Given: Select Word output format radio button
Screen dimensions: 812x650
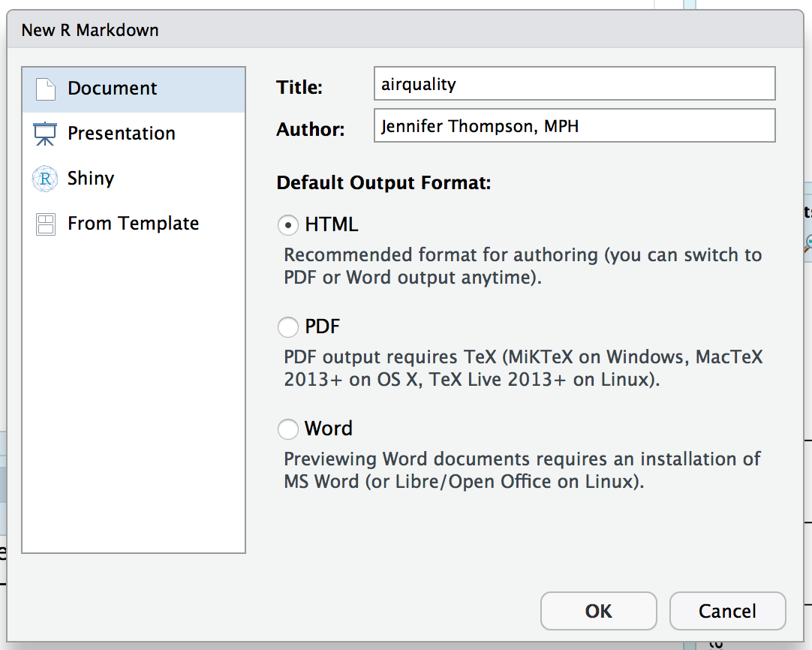Looking at the screenshot, I should click(288, 429).
